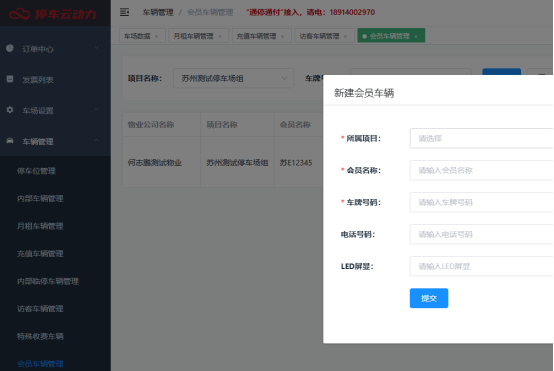554x371 pixels.
Task: Expand the 订单中心 menu chevron
Action: [96, 48]
